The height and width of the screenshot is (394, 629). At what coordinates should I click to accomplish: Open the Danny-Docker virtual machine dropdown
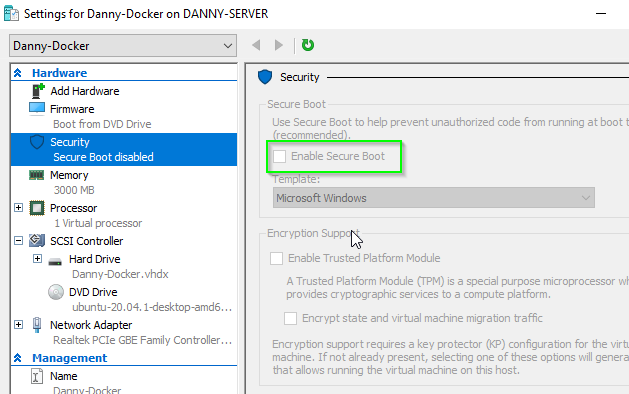tap(123, 46)
